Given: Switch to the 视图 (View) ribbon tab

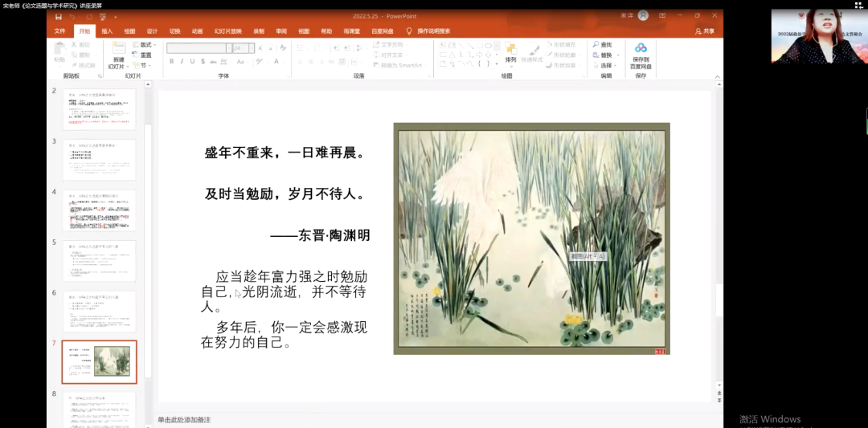Looking at the screenshot, I should click(x=304, y=31).
